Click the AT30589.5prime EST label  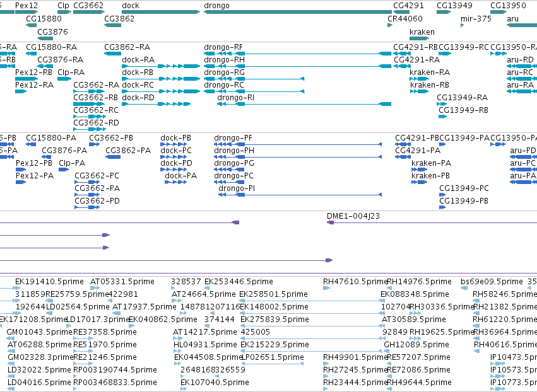tap(414, 320)
